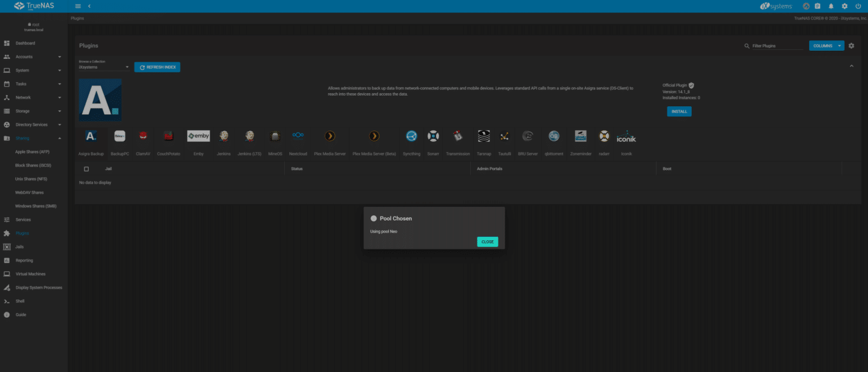Open the Browse a Collection dropdown

[104, 67]
